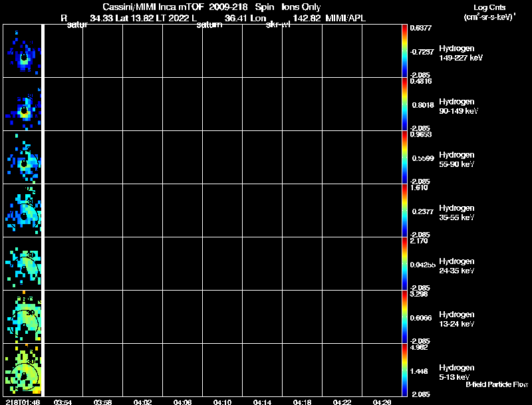This screenshot has width=532, height=405.
Task: Click the color bar beside Hydrogen 24-35 keV
Action: (404, 264)
